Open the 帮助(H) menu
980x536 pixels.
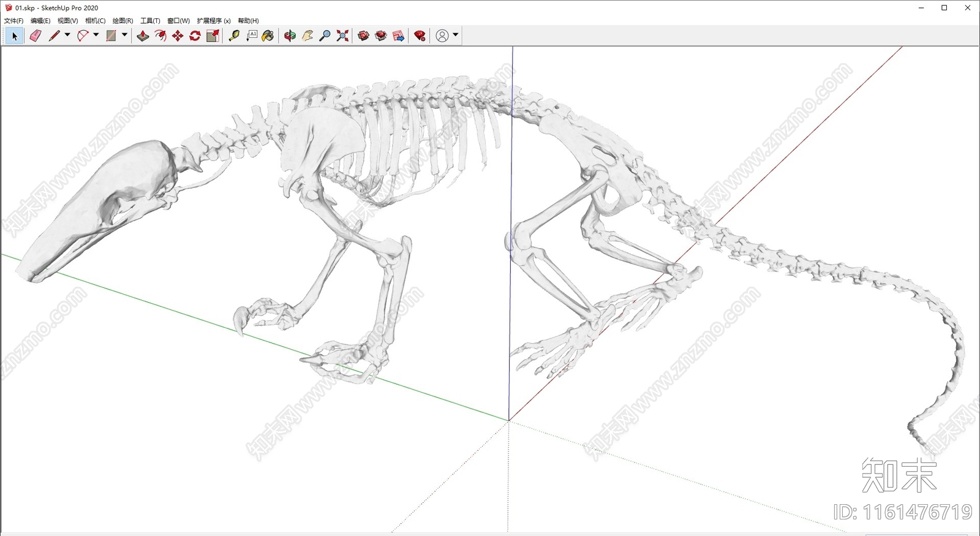pyautogui.click(x=248, y=21)
